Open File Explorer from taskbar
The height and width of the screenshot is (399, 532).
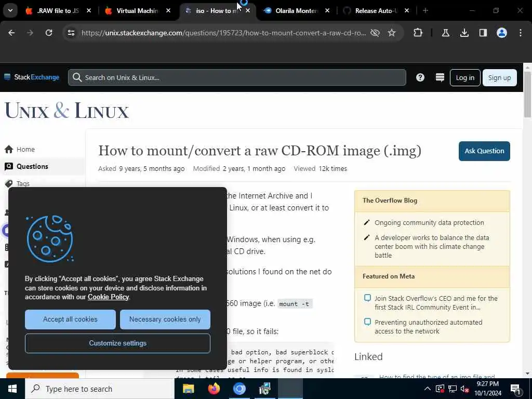click(188, 389)
